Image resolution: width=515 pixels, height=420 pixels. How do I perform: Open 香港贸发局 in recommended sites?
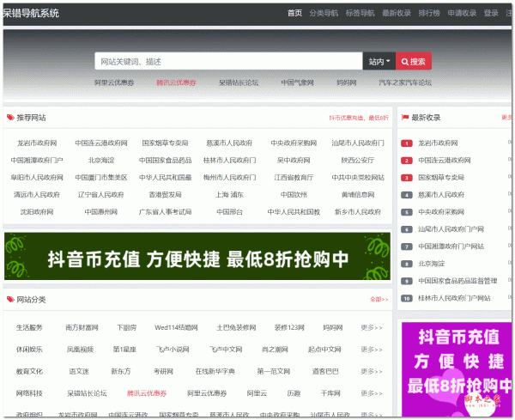coord(165,195)
